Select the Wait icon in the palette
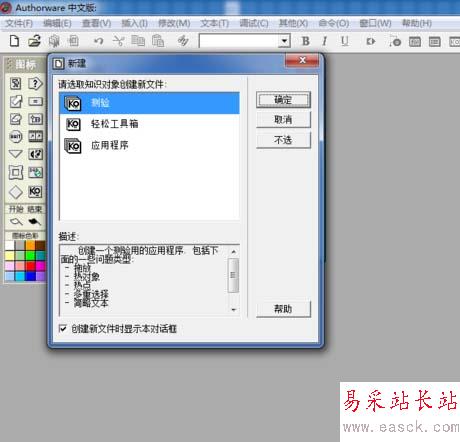Image resolution: width=460 pixels, height=442 pixels. [15, 136]
